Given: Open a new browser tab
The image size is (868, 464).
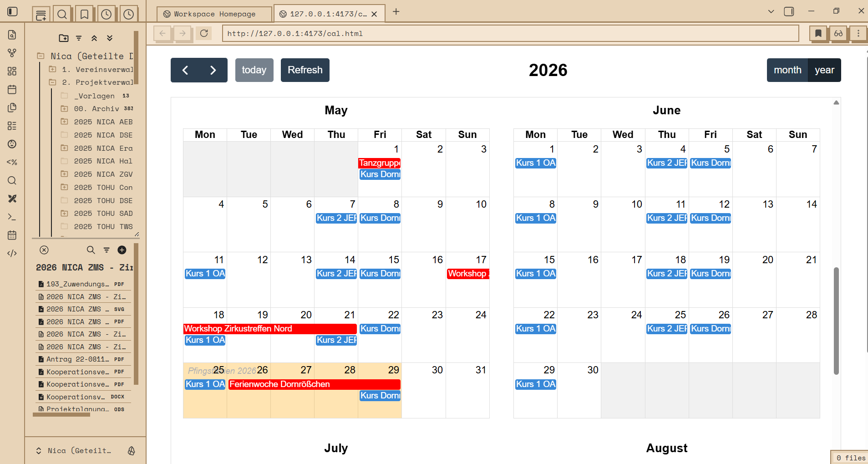Looking at the screenshot, I should pyautogui.click(x=396, y=12).
